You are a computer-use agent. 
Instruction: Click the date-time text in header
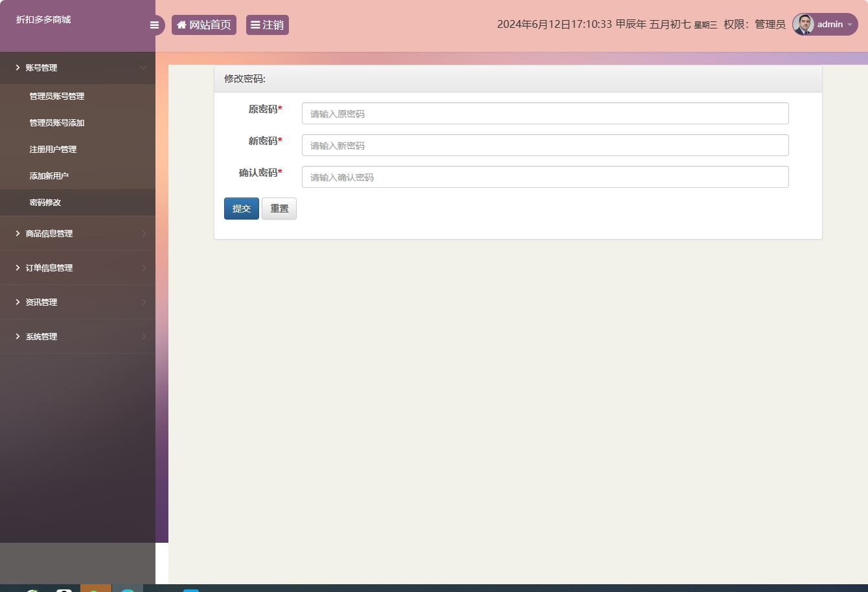[607, 25]
